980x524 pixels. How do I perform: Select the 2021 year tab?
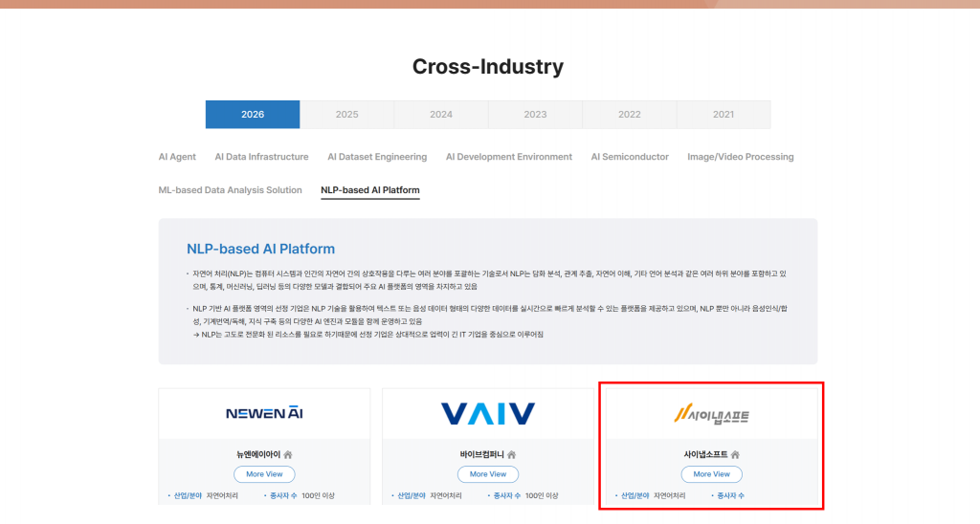click(724, 115)
